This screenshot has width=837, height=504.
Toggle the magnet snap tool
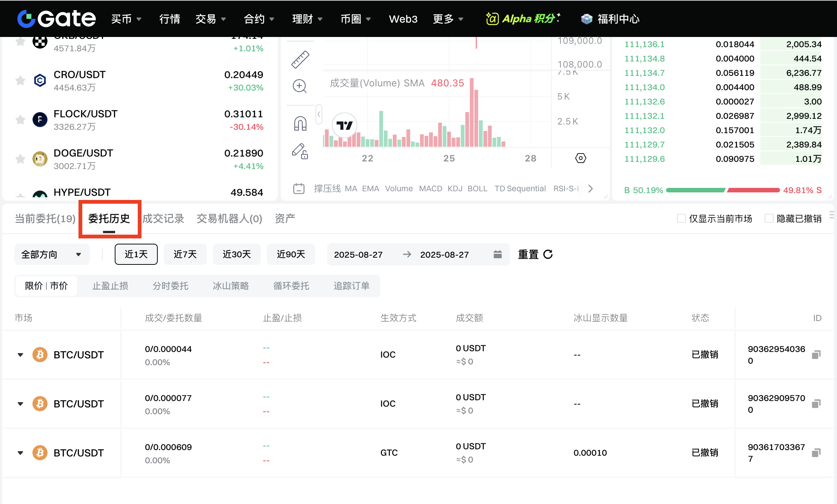point(300,123)
